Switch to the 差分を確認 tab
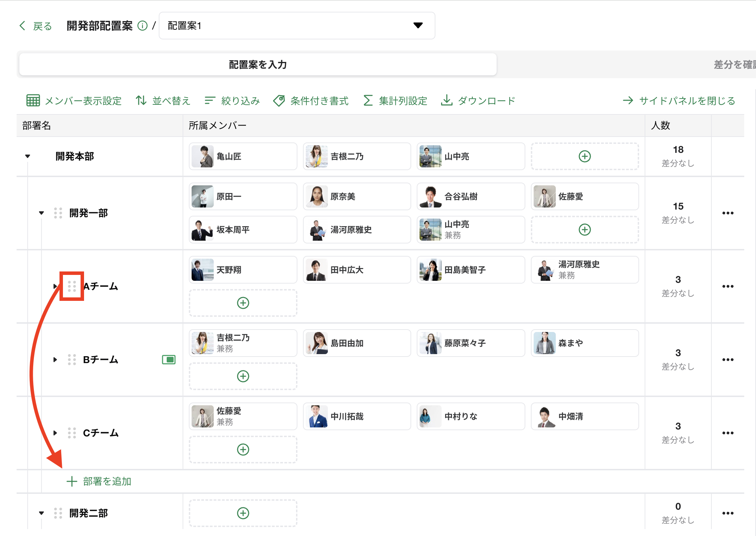The image size is (756, 536). (733, 65)
